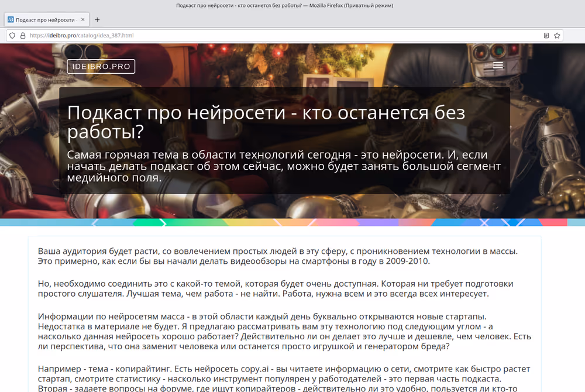Click the padlock site security icon
The image size is (585, 392).
[x=22, y=35]
